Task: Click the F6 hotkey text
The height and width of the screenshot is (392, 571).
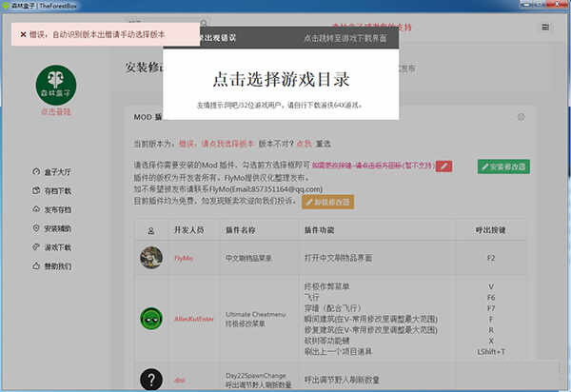Action: point(491,298)
